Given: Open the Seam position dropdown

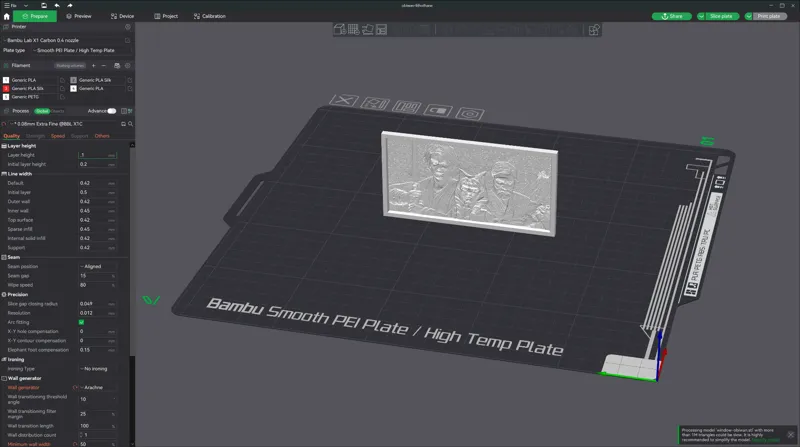Looking at the screenshot, I should pos(97,266).
